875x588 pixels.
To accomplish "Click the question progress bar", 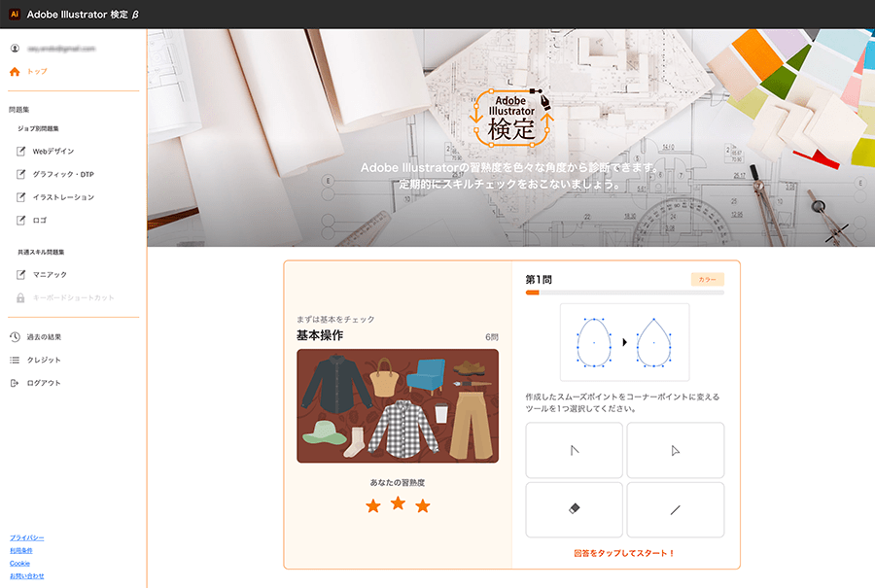I will [x=624, y=293].
